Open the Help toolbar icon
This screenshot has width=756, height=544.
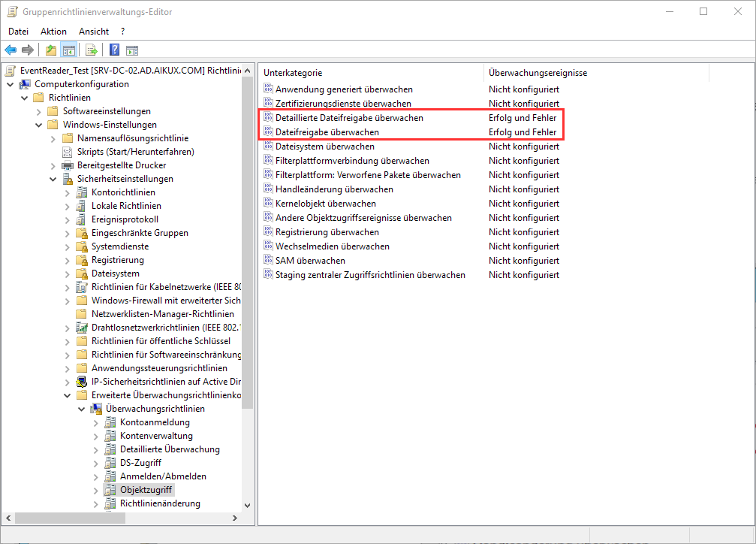point(114,50)
